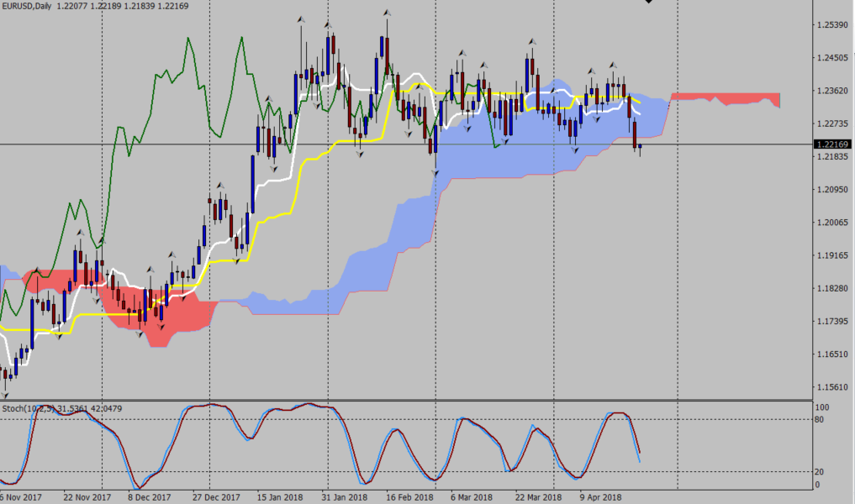Viewport: 855px width, 504px height.
Task: Click the stochastic 20 level label
Action: click(820, 472)
